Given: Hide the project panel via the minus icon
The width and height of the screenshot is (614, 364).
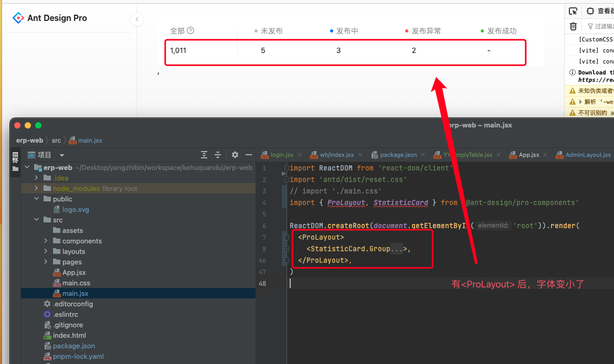Looking at the screenshot, I should pyautogui.click(x=249, y=155).
